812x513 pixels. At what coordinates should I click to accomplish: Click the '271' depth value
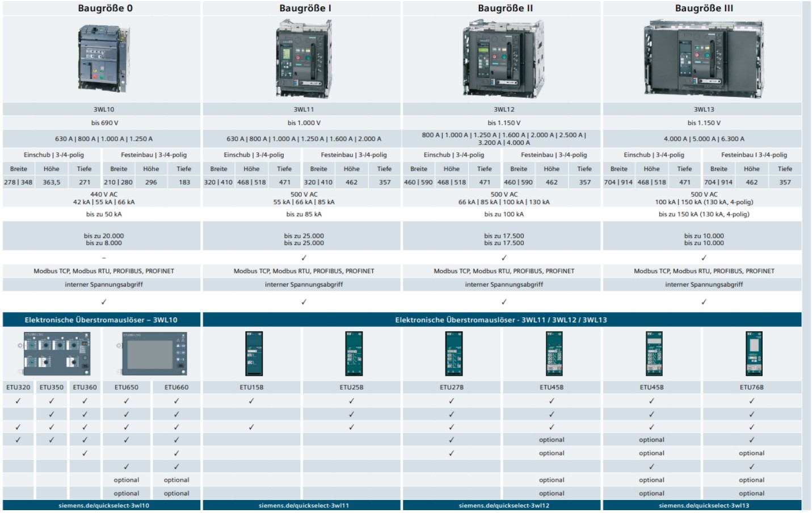coord(85,182)
